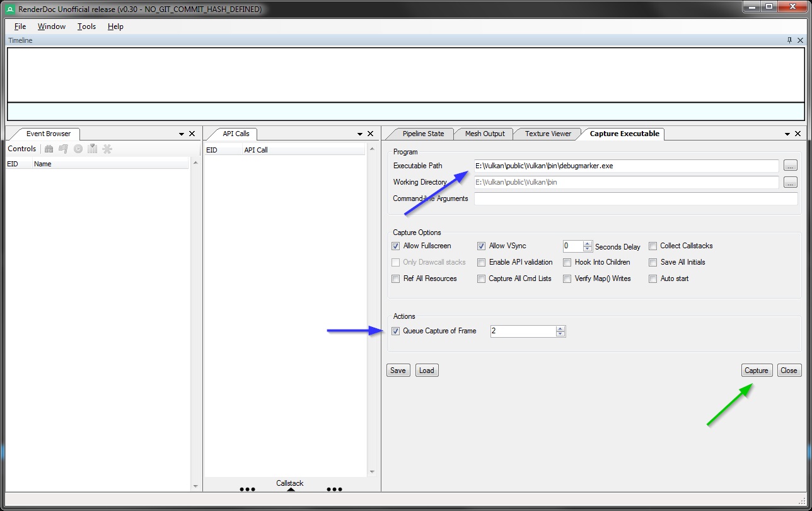Click left dots handle beside Callstack
812x511 pixels.
pos(248,489)
